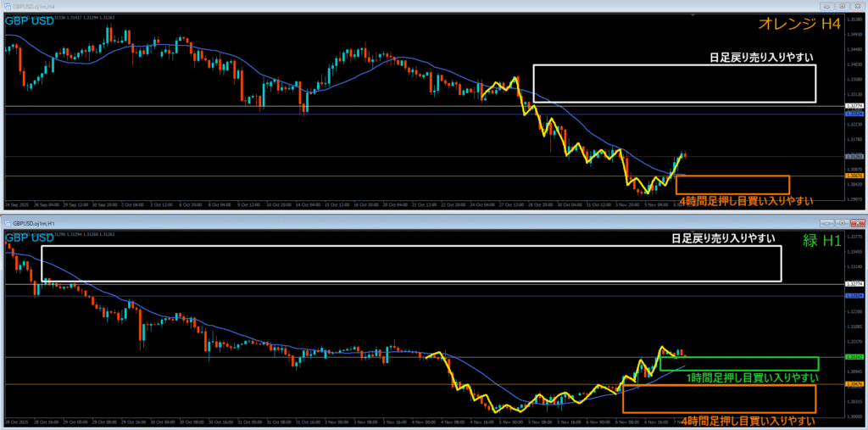
Task: Click the chart shift triangle on H4 chart
Action: point(693,15)
